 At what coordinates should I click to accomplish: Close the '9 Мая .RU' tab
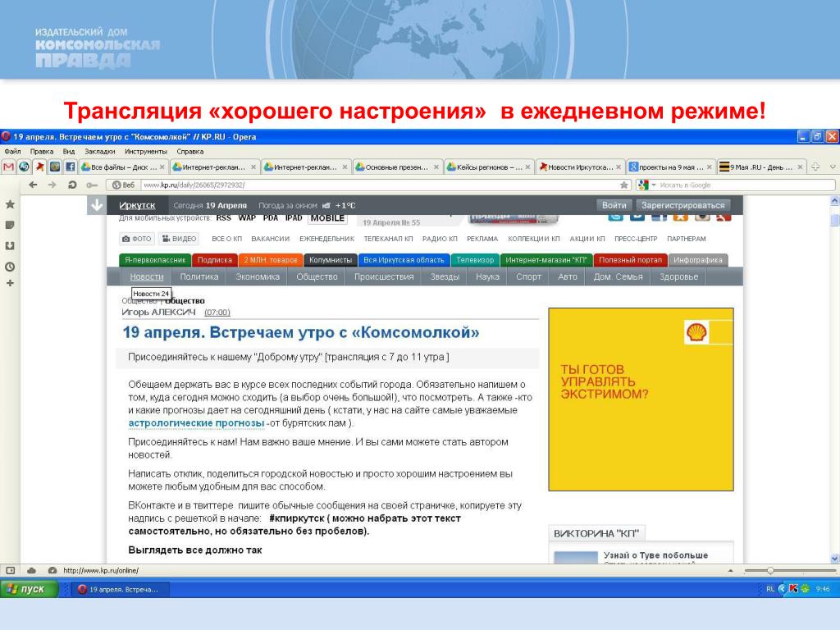click(800, 167)
